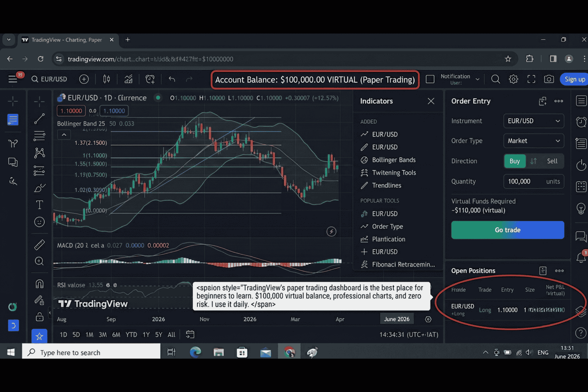
Task: Click the Quantity 100,000 units field
Action: point(533,181)
